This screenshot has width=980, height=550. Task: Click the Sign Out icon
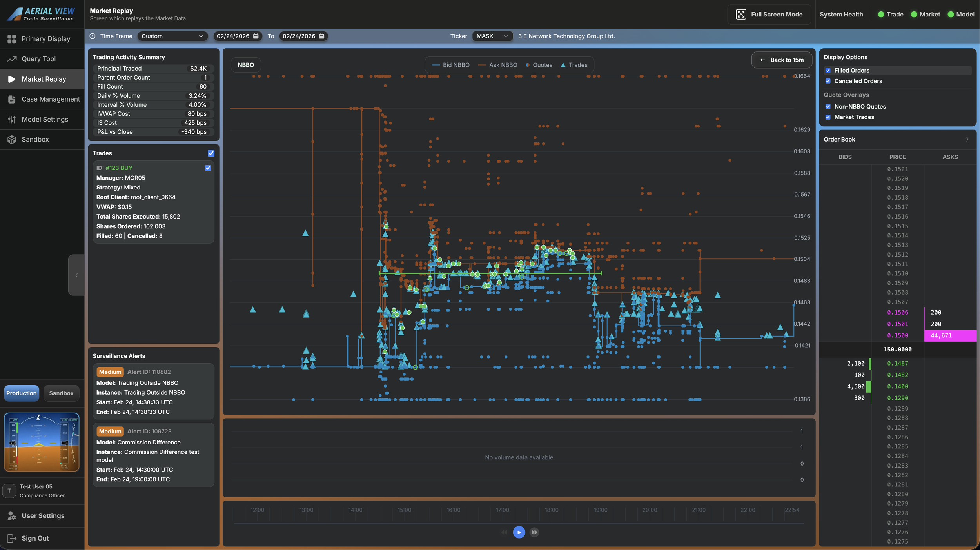[12, 538]
